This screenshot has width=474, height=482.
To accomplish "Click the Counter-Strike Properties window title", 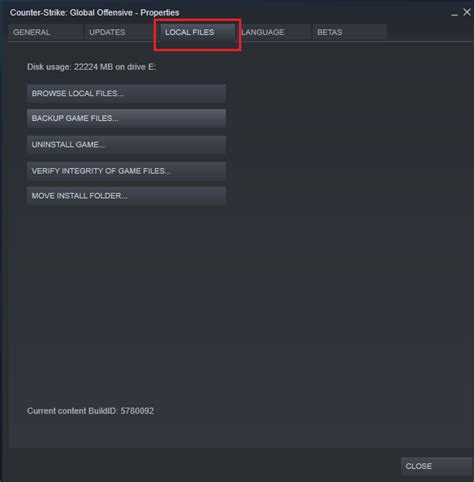I will (x=94, y=13).
